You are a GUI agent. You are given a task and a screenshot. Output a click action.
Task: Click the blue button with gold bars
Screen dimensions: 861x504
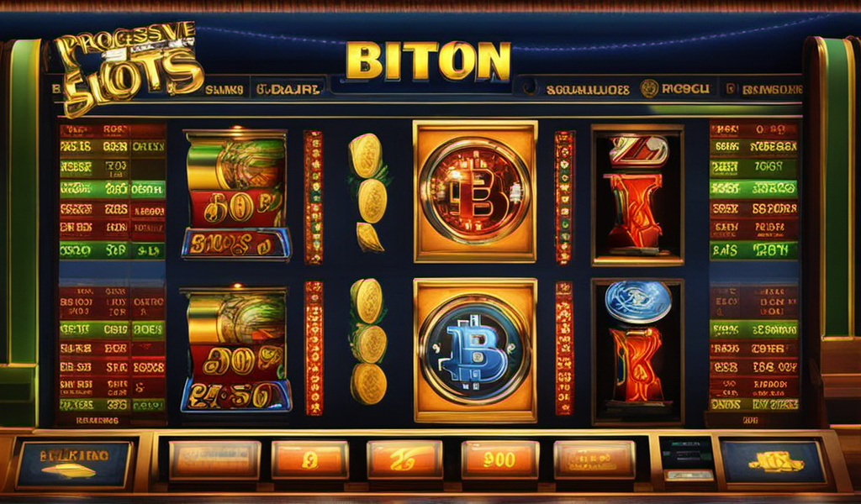coord(774,462)
